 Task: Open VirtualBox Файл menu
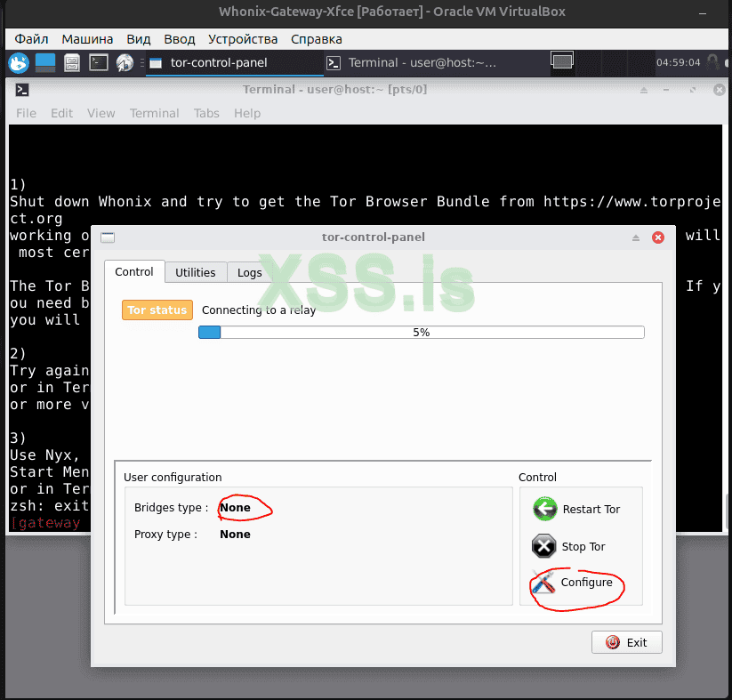[31, 39]
